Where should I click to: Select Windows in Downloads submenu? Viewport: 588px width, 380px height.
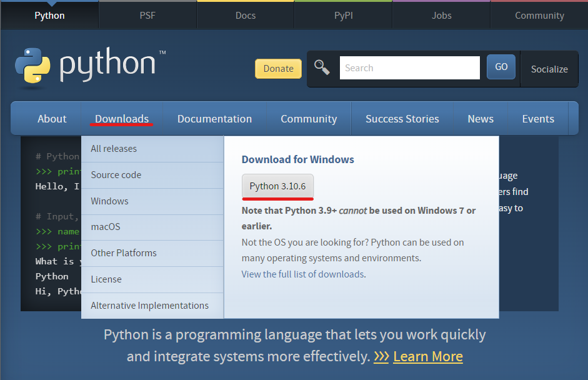coord(152,201)
